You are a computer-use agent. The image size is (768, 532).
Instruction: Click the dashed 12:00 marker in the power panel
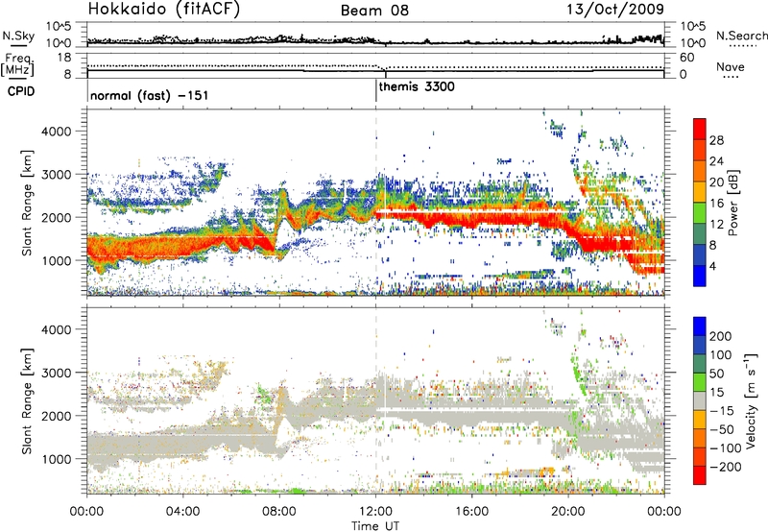[375, 202]
